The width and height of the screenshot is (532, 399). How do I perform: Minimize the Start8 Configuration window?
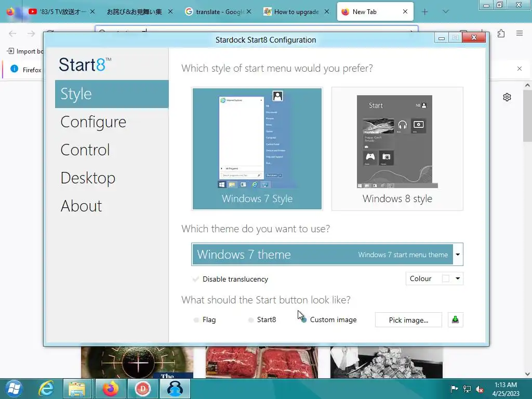(x=442, y=38)
